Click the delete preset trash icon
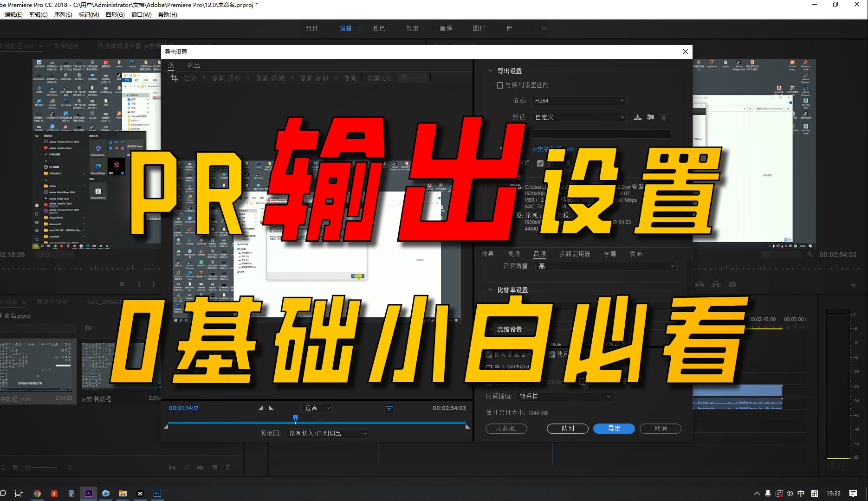868x501 pixels. tap(664, 117)
